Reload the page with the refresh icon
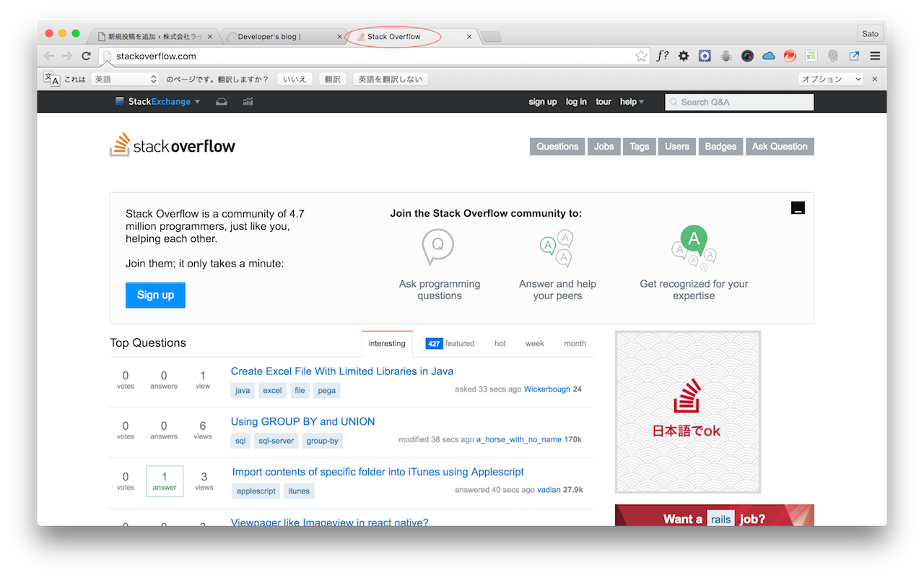Screen dimensions: 924x578 (86, 56)
